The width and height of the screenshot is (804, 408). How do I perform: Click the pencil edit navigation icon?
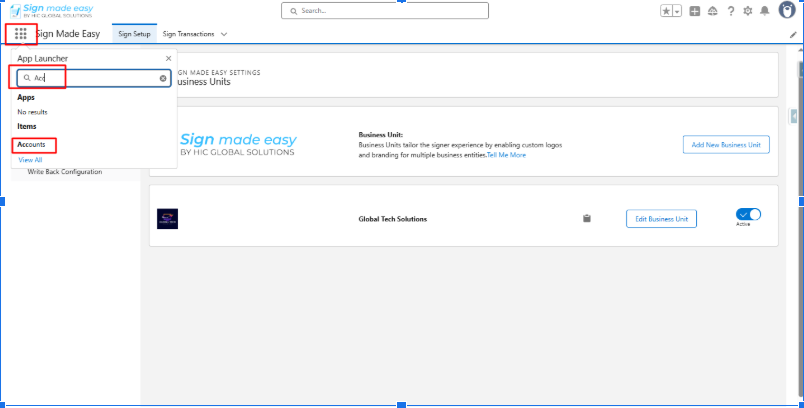(x=793, y=35)
